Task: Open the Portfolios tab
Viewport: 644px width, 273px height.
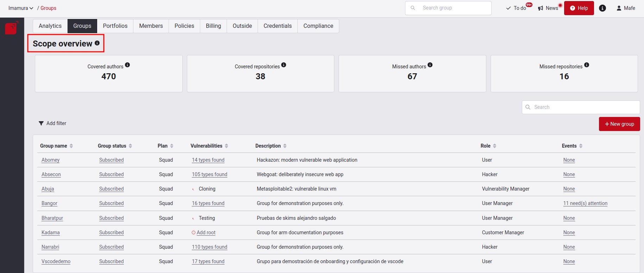Action: (x=115, y=26)
